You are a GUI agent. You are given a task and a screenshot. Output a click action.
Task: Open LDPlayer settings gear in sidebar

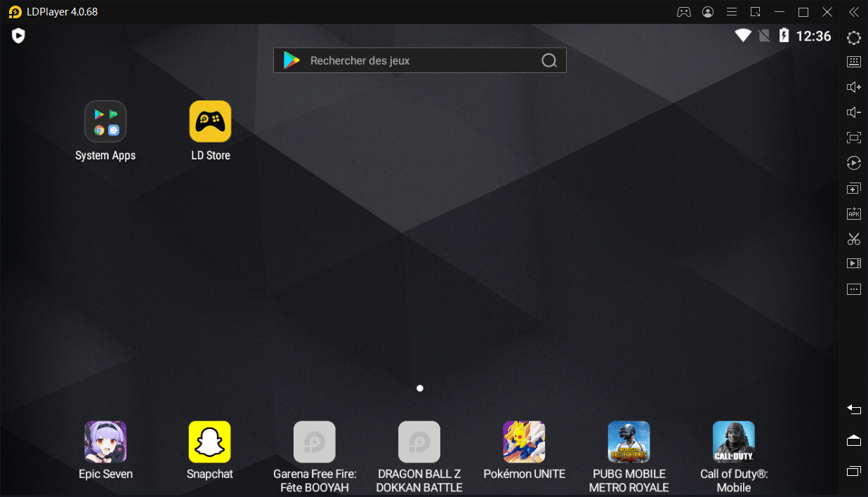(x=854, y=38)
